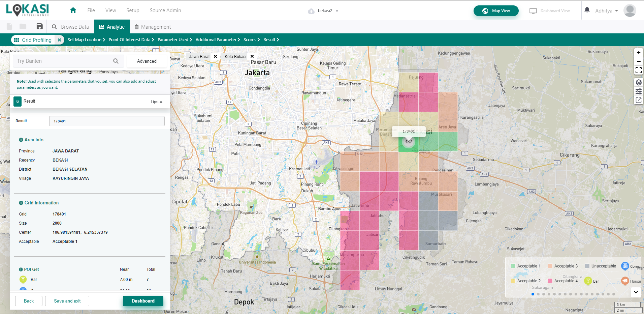
Task: Remove the Jawa Barat location tag
Action: 216,56
